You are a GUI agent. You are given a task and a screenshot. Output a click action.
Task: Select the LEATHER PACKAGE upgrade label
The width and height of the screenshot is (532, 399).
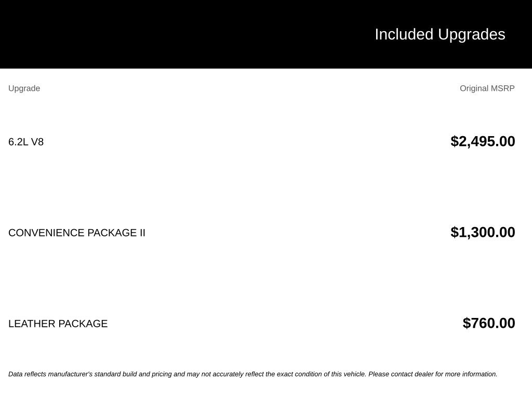tap(58, 324)
